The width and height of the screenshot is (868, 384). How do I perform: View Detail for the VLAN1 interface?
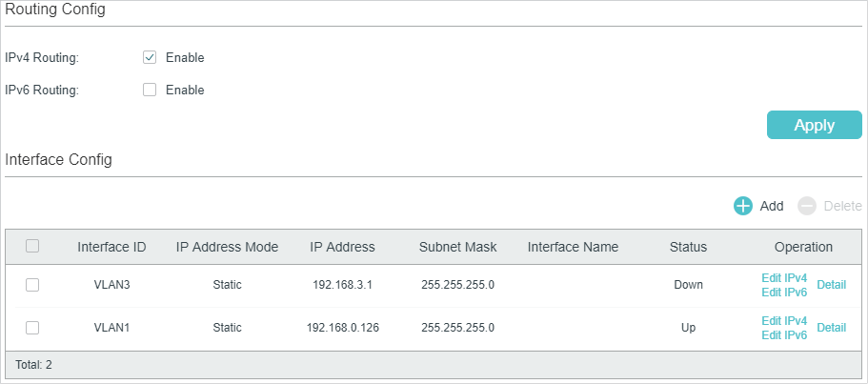[831, 328]
